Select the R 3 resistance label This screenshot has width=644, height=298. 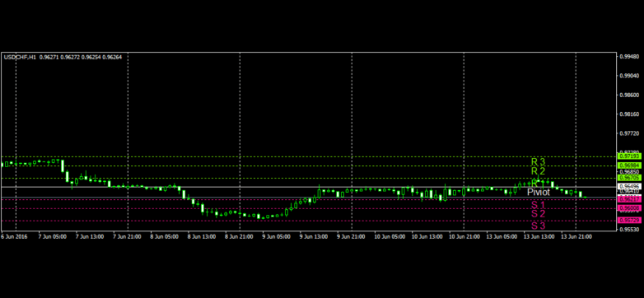point(538,161)
